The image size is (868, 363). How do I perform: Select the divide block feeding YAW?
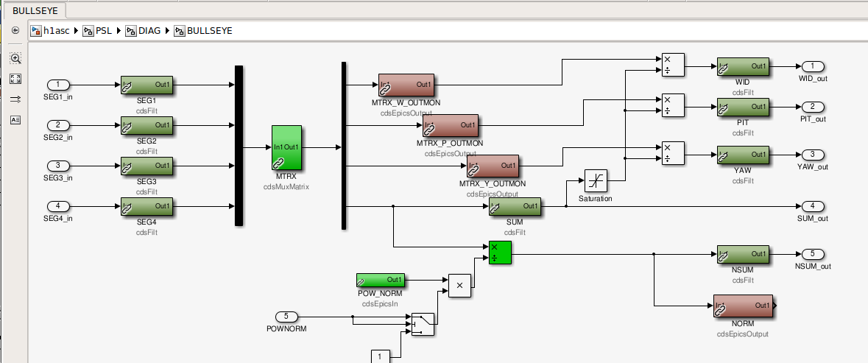click(673, 153)
